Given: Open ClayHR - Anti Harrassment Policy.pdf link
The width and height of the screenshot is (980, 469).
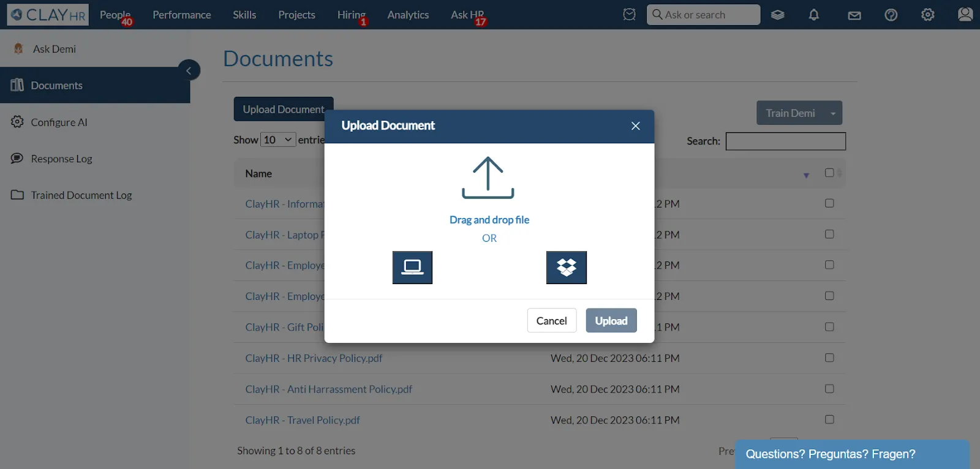Looking at the screenshot, I should (329, 389).
